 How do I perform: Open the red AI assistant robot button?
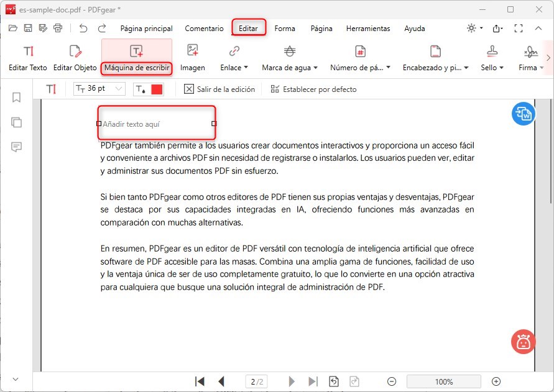click(523, 342)
